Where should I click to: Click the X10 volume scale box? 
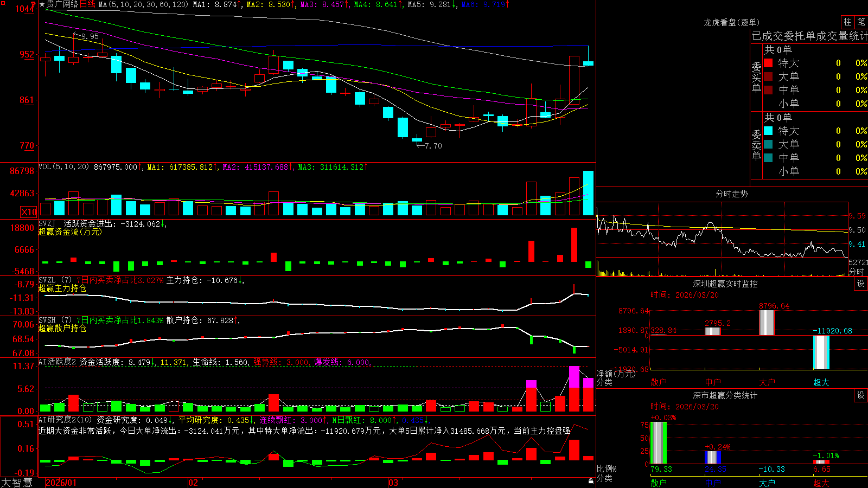[x=29, y=212]
